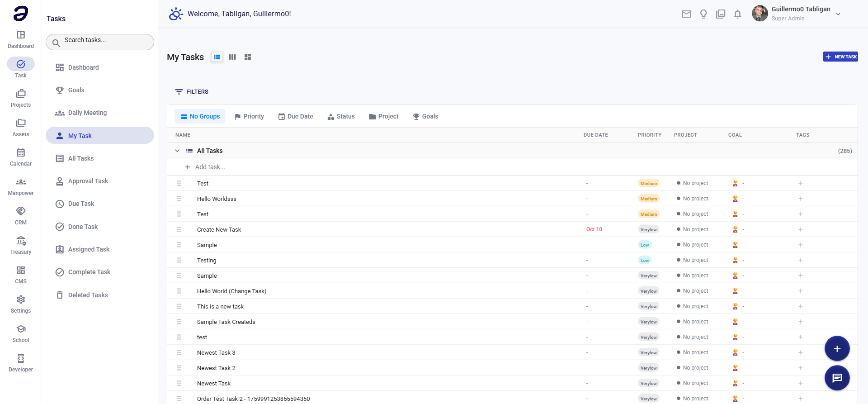The width and height of the screenshot is (868, 404).
Task: Open the image gallery icon in header
Action: tap(721, 14)
